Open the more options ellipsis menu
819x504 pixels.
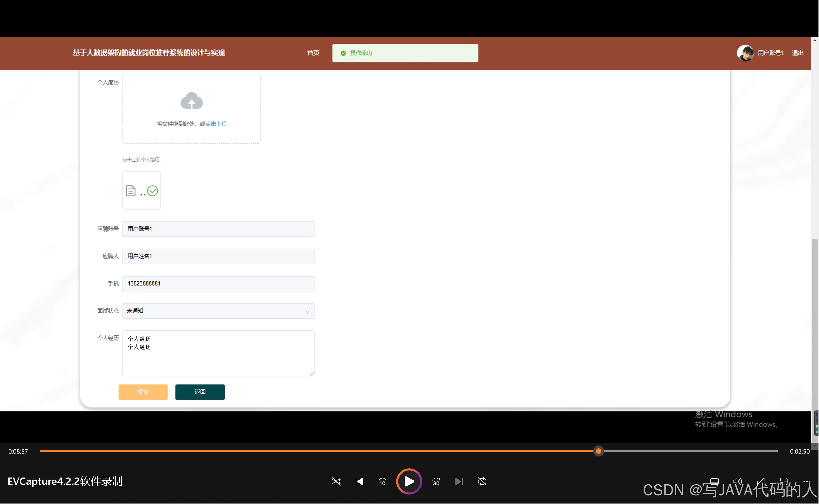[807, 481]
